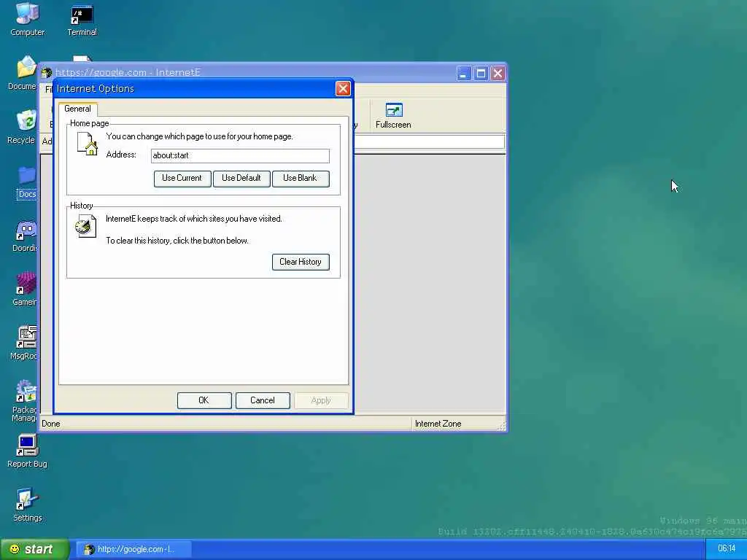
Task: Open the Package Manager desktop icon
Action: pos(25,401)
